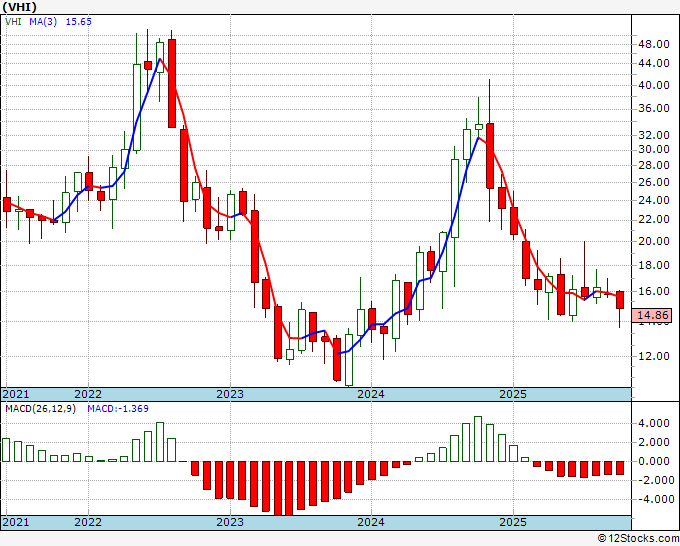Screen dimensions: 680x546
Task: Click the 48.00 price axis label
Action: pyautogui.click(x=654, y=44)
